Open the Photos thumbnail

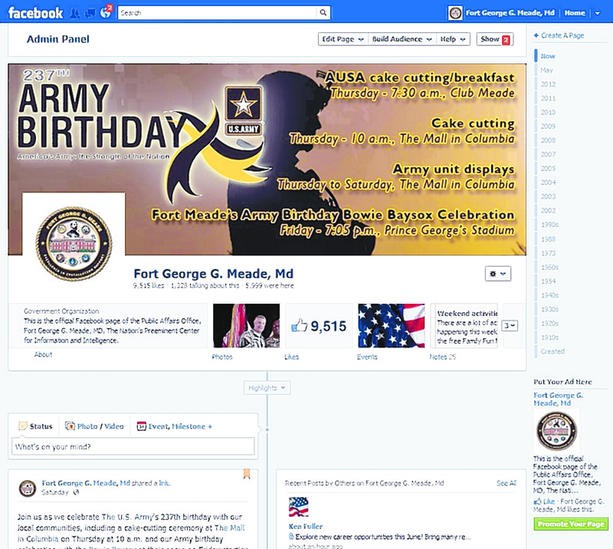tap(246, 326)
